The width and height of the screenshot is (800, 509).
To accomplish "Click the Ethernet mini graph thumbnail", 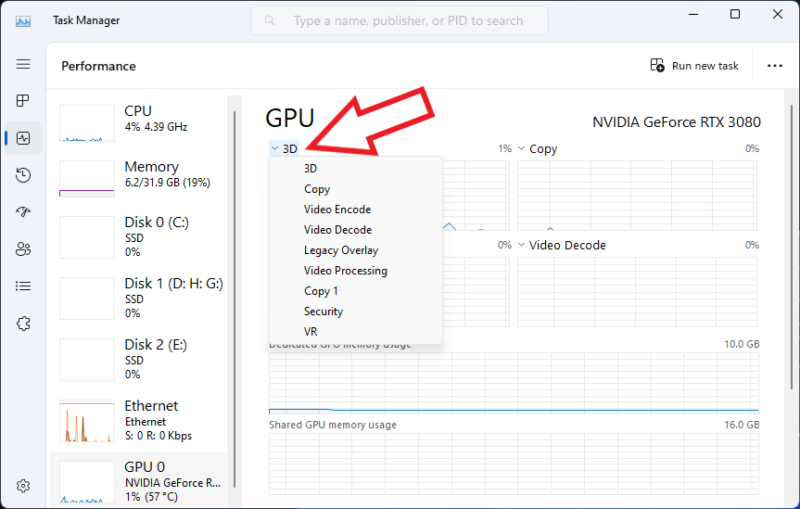I will click(x=87, y=421).
